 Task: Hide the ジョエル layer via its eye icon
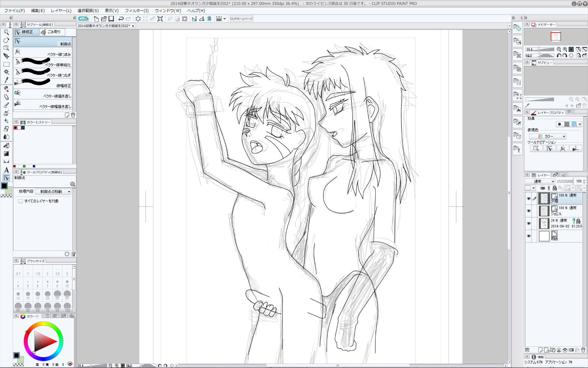(x=529, y=211)
